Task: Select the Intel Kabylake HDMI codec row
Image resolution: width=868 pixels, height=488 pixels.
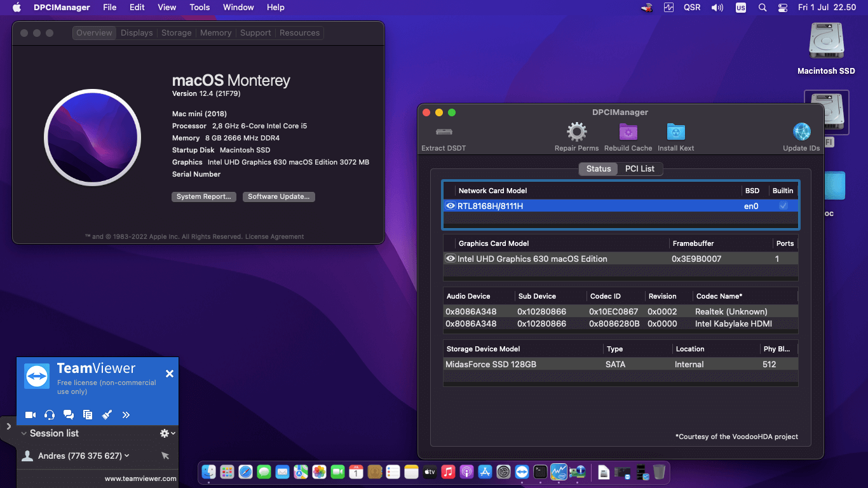Action: click(x=621, y=324)
